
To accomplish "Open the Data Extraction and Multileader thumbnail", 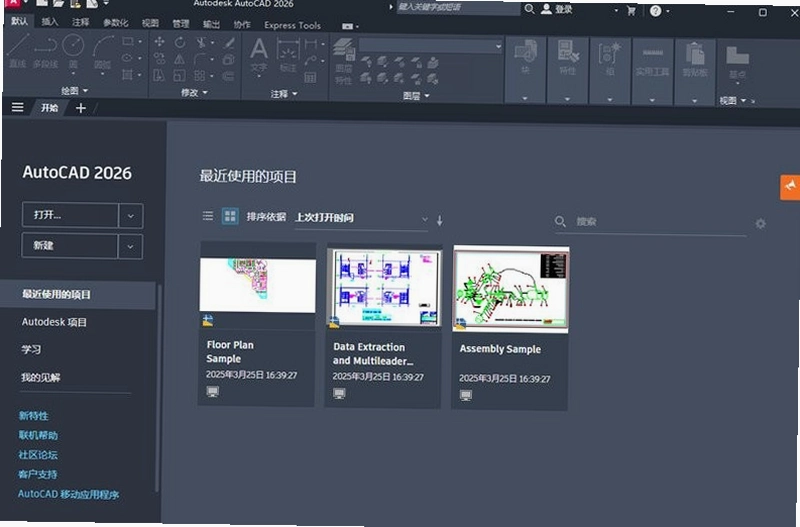I will pyautogui.click(x=384, y=287).
